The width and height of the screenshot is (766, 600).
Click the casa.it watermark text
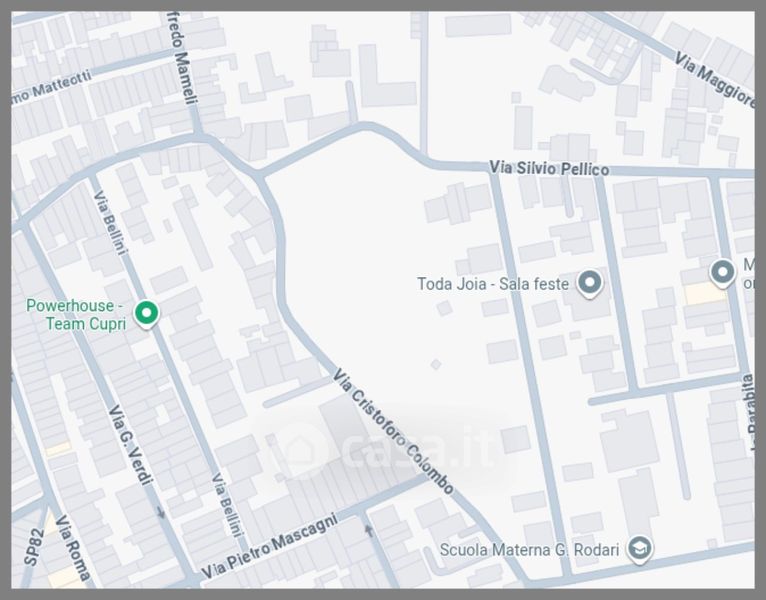pos(418,450)
